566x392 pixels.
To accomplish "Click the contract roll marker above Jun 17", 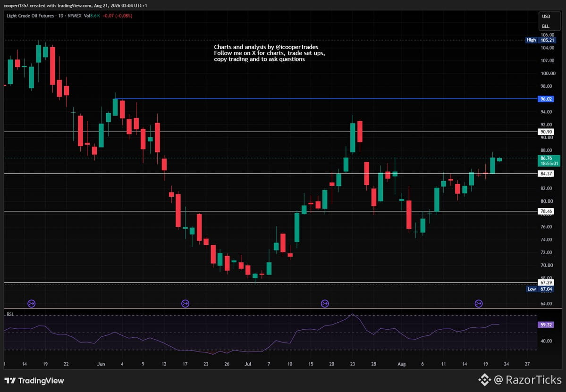I will (x=185, y=304).
